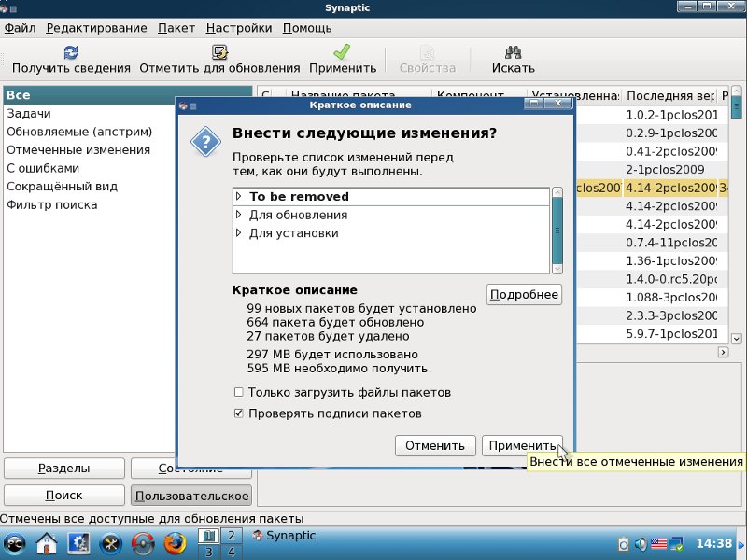
Task: Click the Reload package information toolbar icon
Action: coord(71,52)
